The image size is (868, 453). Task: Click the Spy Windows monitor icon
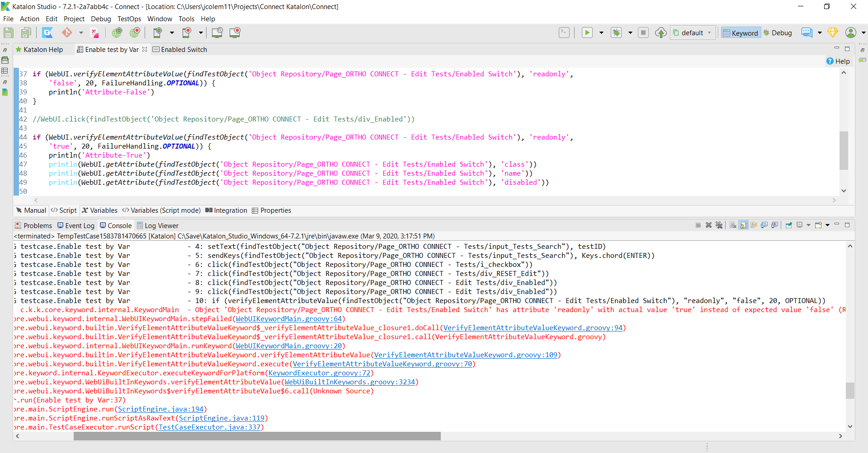[x=217, y=33]
